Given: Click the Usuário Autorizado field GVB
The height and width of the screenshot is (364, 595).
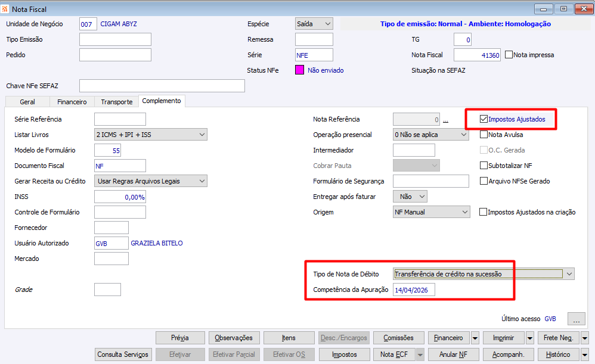Looking at the screenshot, I should (111, 243).
